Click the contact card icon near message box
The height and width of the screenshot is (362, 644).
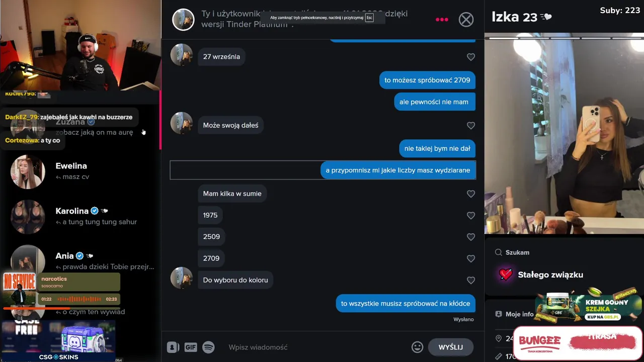pyautogui.click(x=173, y=347)
